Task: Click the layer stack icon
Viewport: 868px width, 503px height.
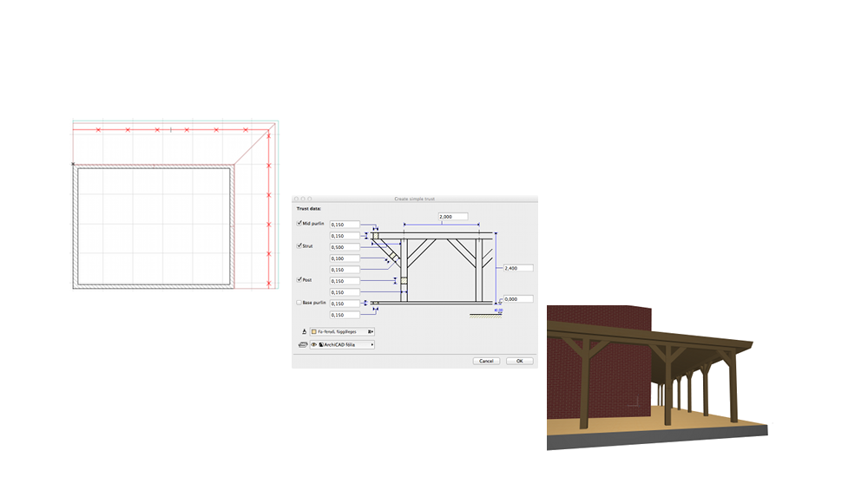Action: (x=302, y=344)
